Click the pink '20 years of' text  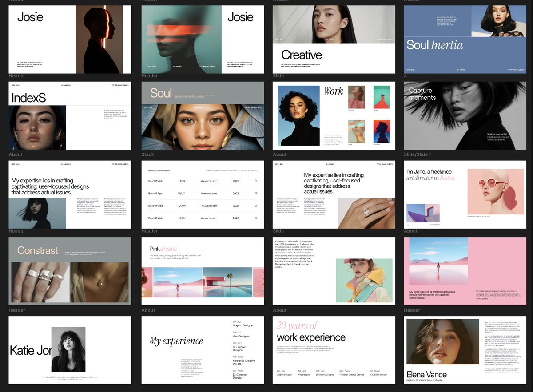[297, 325]
